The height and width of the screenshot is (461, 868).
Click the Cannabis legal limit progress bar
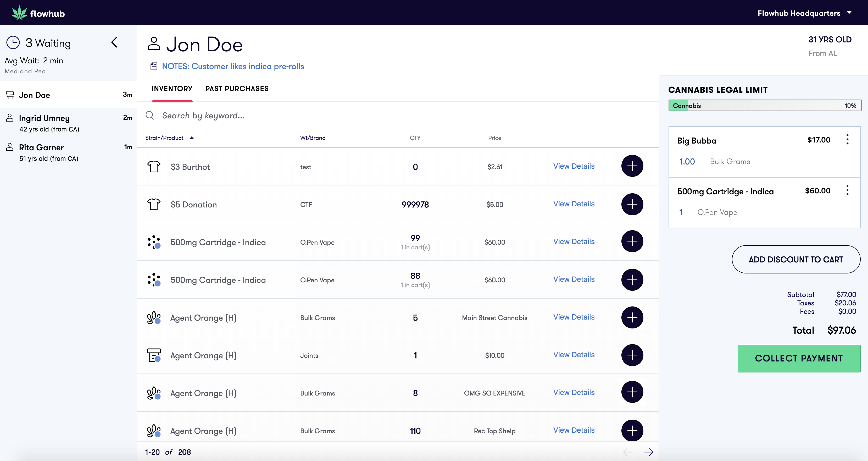pos(764,105)
